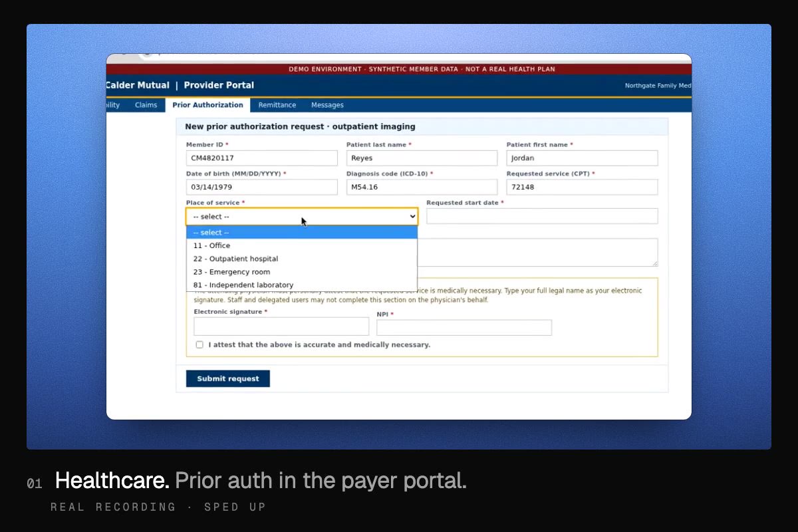Click the Requested start date field
Viewport: 798px width, 532px height.
[x=542, y=216]
